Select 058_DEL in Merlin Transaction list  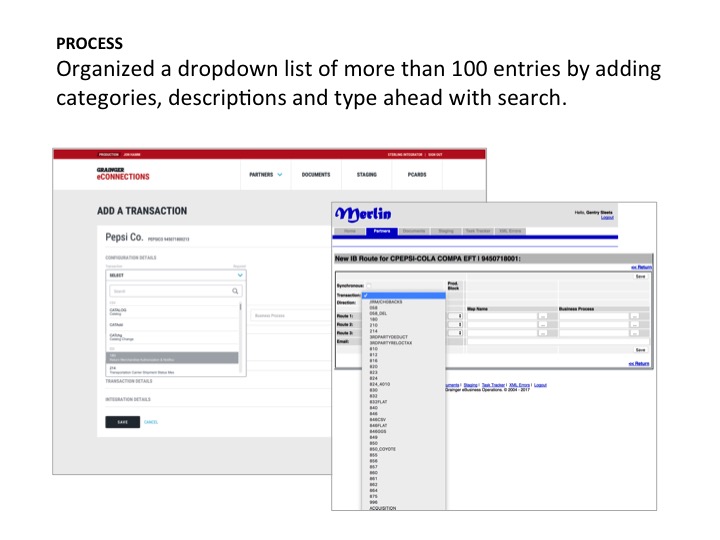pyautogui.click(x=378, y=313)
